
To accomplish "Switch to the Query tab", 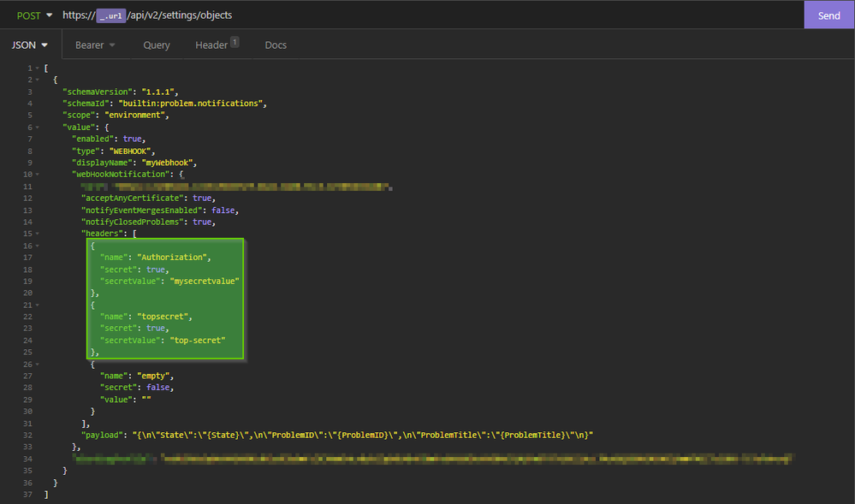I will click(x=157, y=44).
